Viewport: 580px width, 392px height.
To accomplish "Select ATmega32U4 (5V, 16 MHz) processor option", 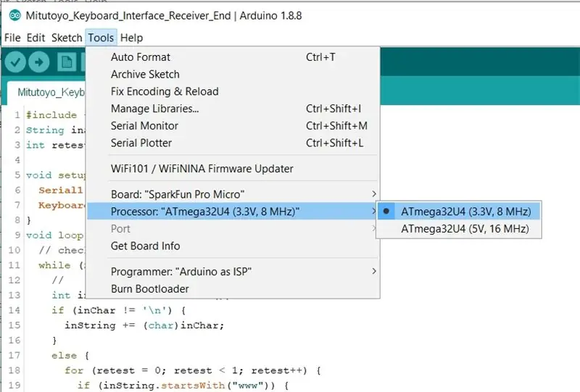I will 459,229.
